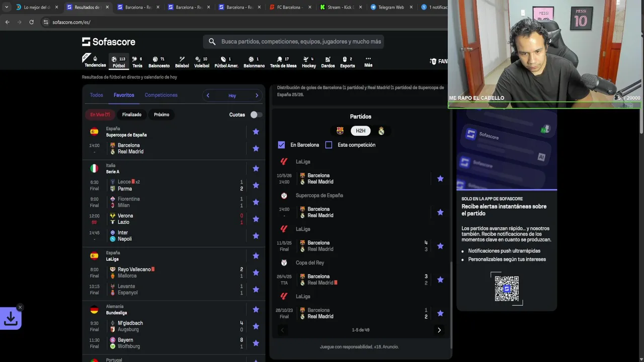This screenshot has height=362, width=644.
Task: Switch to the Telegram Web tab
Action: pos(391,8)
